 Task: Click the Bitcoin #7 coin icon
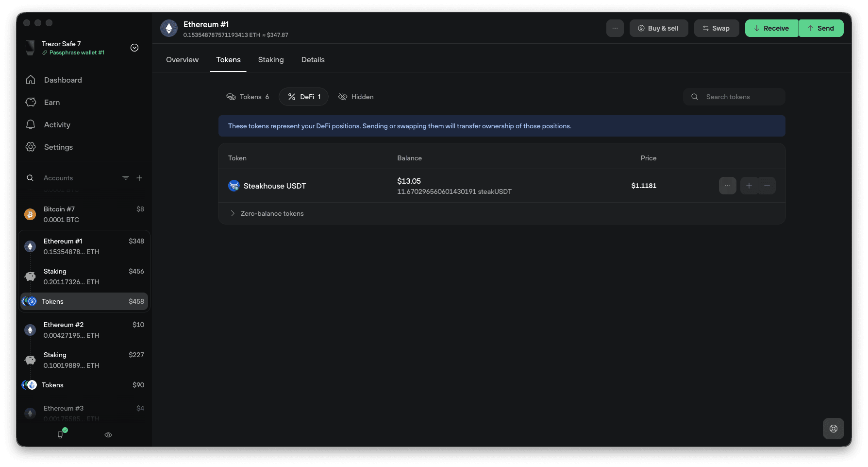click(30, 214)
